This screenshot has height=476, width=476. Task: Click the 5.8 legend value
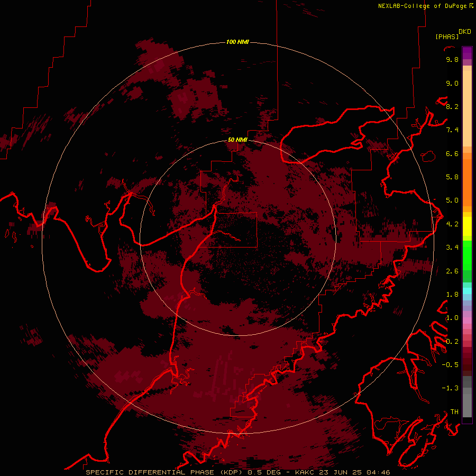tap(452, 177)
